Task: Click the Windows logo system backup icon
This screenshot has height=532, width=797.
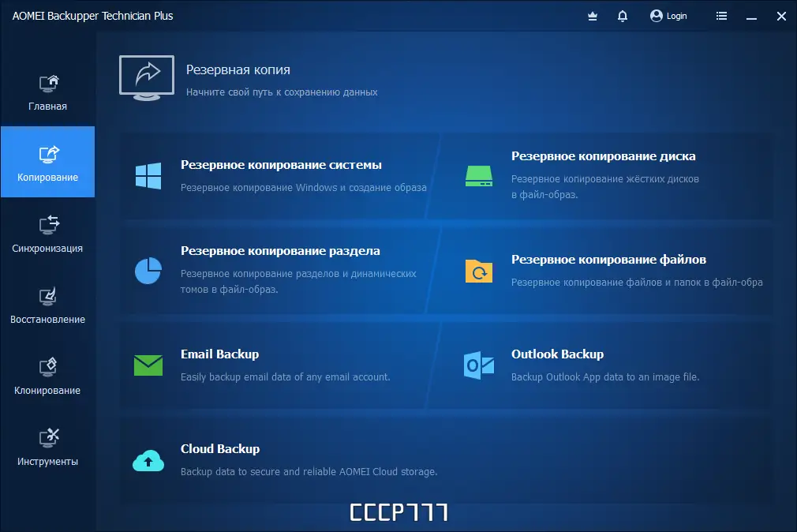Action: click(148, 176)
